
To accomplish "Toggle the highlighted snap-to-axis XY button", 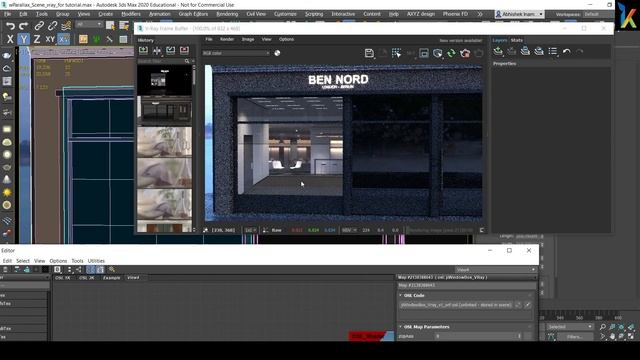I will [x=63, y=39].
